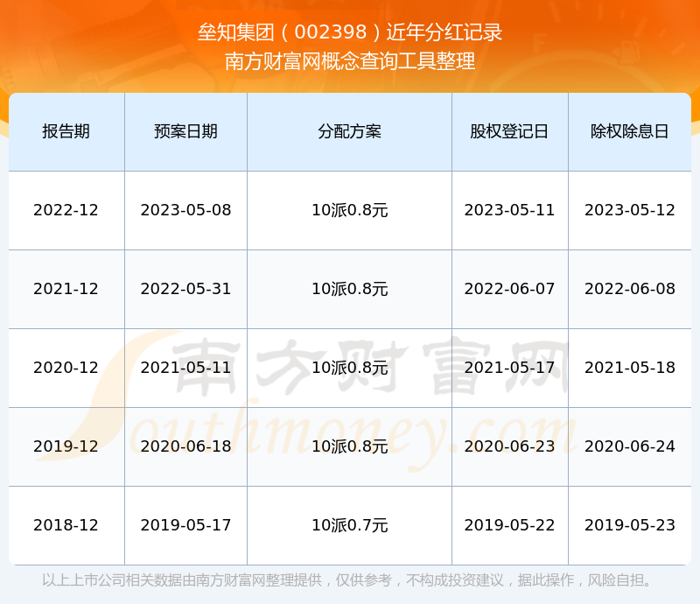700x604 pixels.
Task: Click the 2022-05-31 proposal date cell
Action: (x=185, y=289)
